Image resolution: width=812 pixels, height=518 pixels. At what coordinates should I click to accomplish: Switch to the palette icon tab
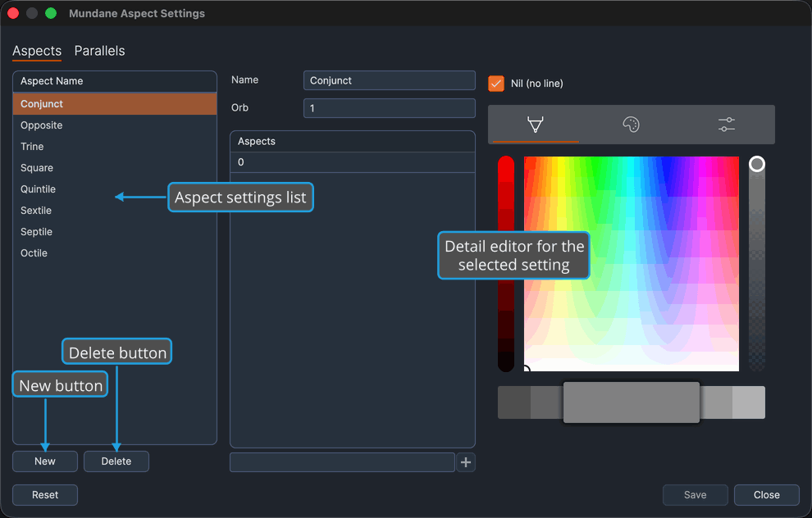coord(631,125)
